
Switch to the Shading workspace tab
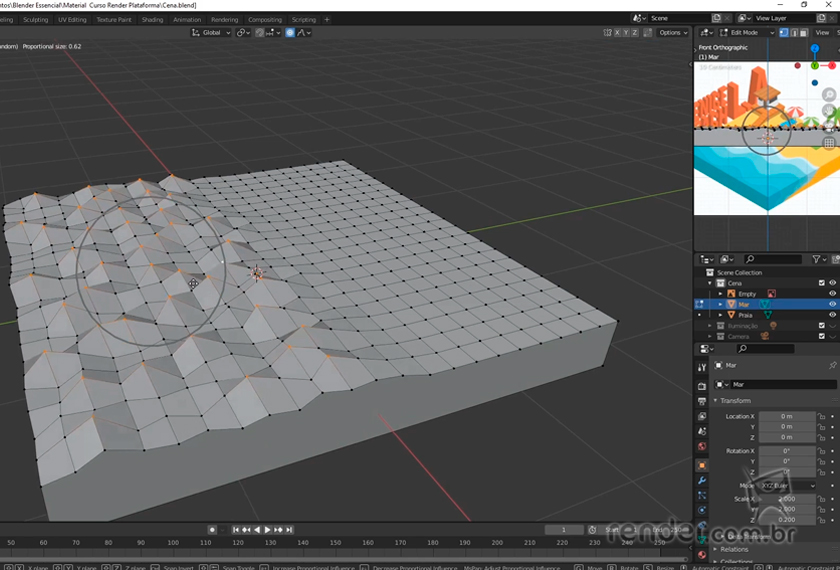(152, 19)
